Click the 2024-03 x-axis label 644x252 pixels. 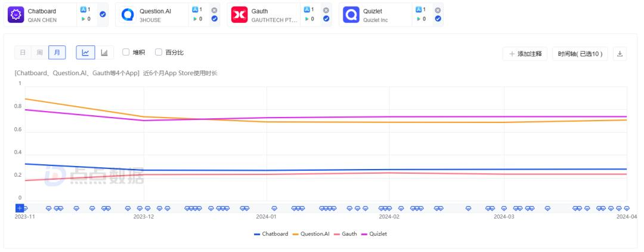[x=504, y=216]
